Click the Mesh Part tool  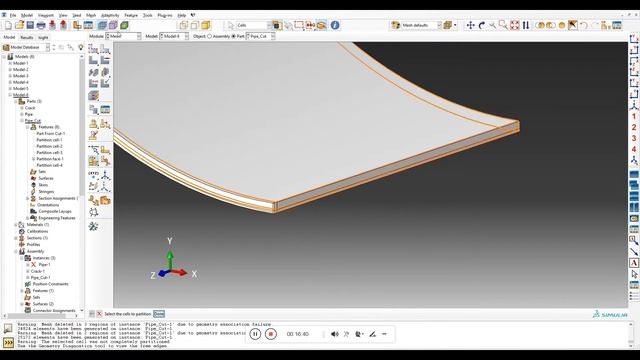[x=93, y=60]
